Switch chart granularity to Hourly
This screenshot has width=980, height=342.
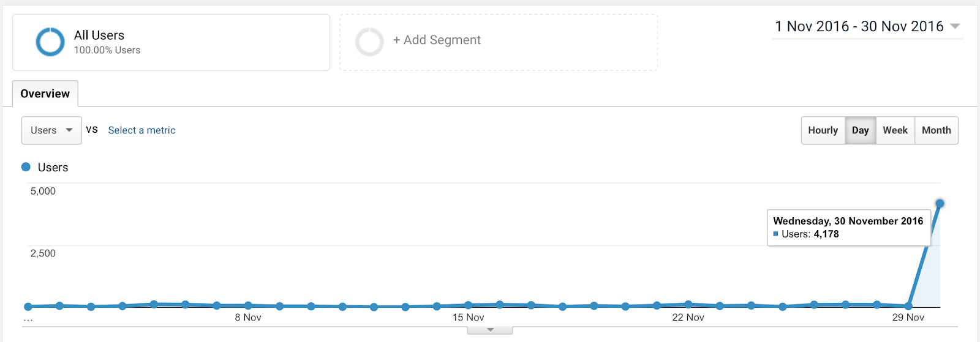[x=823, y=130]
